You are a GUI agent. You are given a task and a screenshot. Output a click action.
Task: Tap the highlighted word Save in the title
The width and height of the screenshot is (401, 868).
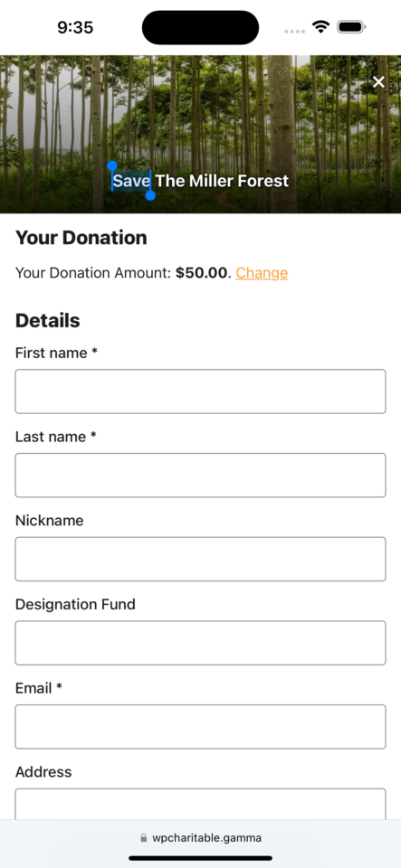[x=131, y=181]
